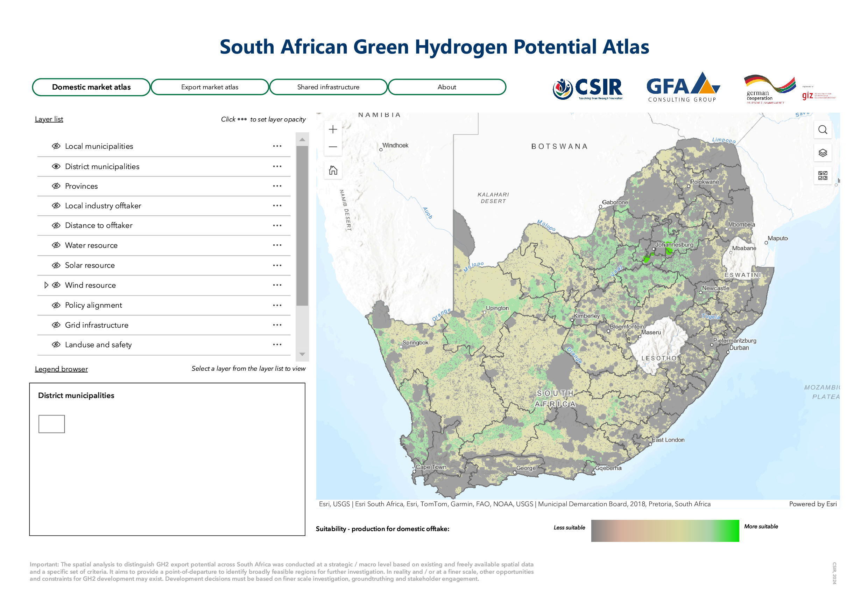Open opacity options for Provinces layer

[x=277, y=186]
